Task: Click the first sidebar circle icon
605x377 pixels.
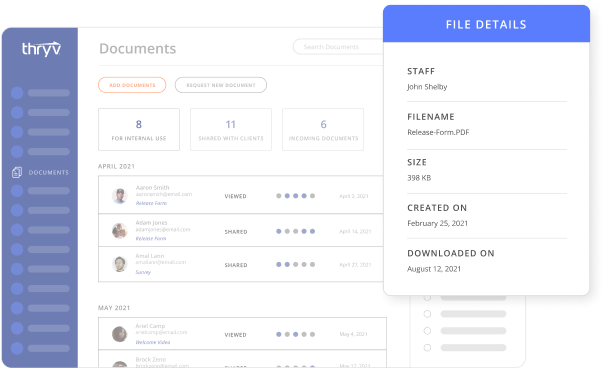Action: click(17, 93)
